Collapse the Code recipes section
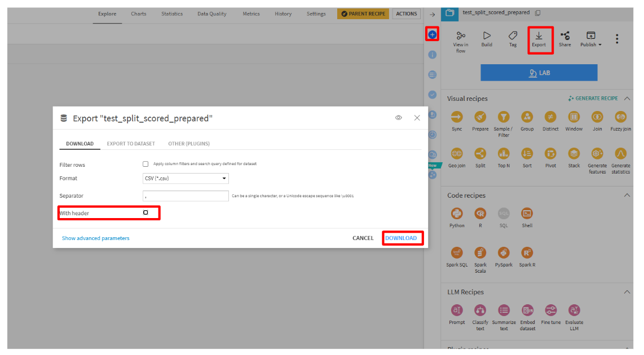 coord(627,196)
